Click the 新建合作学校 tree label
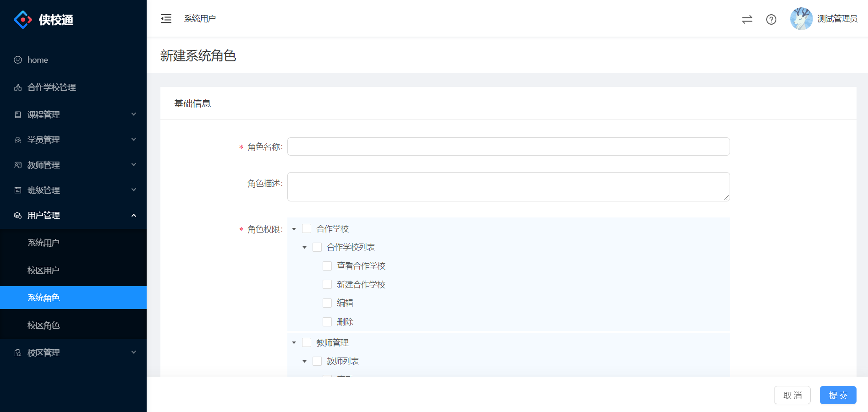The width and height of the screenshot is (868, 412). tap(361, 284)
